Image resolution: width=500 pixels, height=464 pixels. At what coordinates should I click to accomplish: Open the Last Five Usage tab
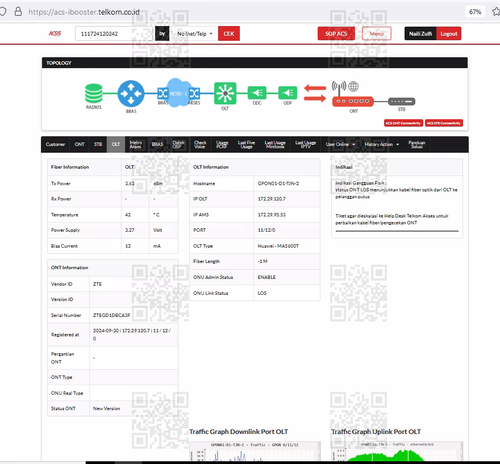coord(246,144)
